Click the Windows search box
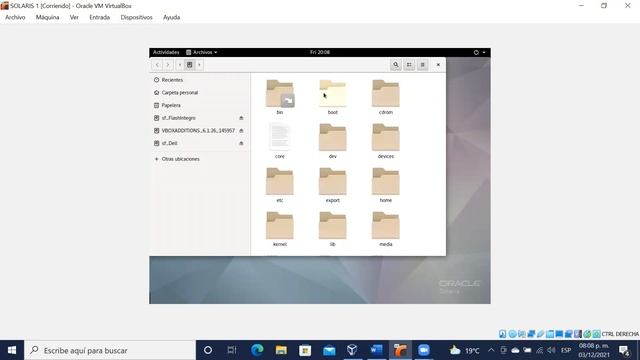The width and height of the screenshot is (640, 360). pos(110,350)
